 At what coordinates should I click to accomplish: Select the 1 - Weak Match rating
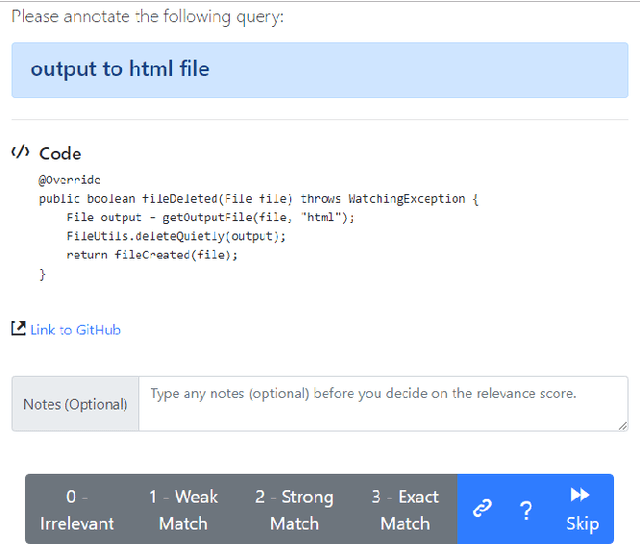click(183, 509)
